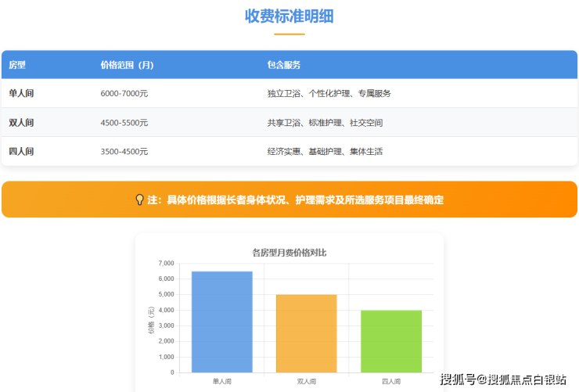Viewport: 579px width, 392px height.
Task: Click the 收费标准明细 page heading
Action: click(x=289, y=16)
